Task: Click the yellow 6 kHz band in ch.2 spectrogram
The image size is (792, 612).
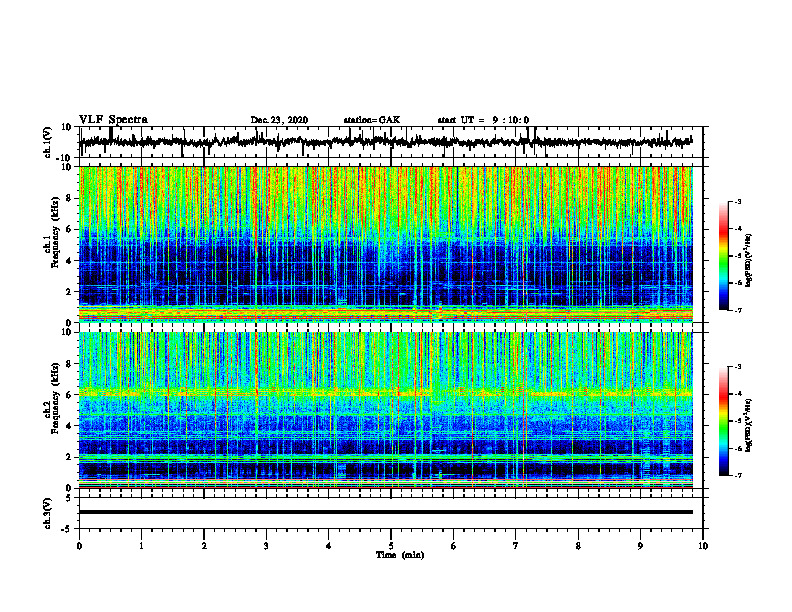Action: pyautogui.click(x=385, y=392)
